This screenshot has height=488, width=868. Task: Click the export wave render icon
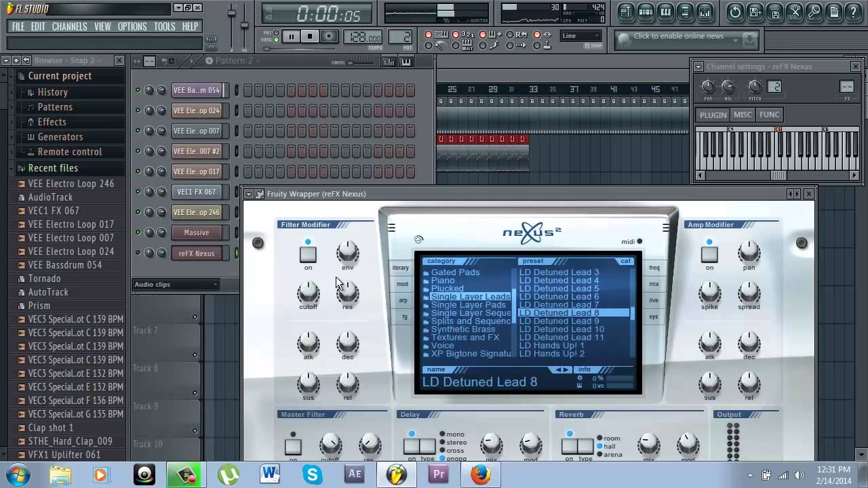[x=774, y=12]
